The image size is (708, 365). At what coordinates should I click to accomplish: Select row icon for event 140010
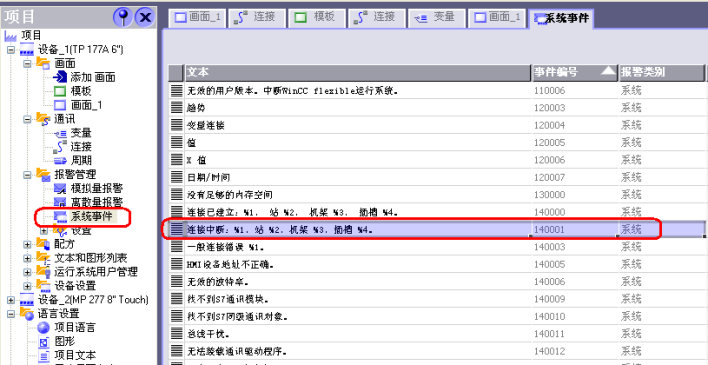tap(177, 316)
